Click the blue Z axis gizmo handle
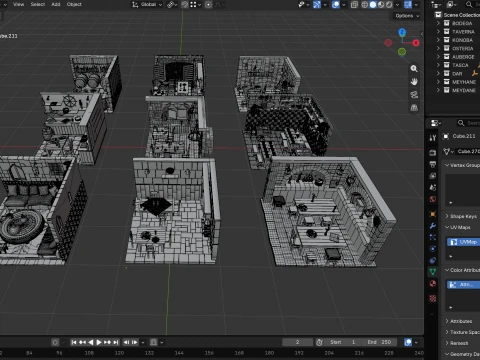 pos(402,32)
